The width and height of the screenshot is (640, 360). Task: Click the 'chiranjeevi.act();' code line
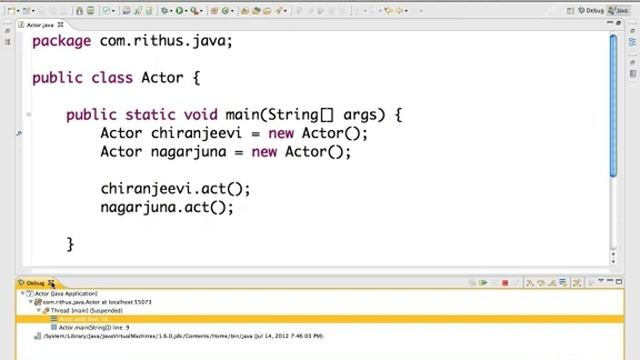pyautogui.click(x=175, y=189)
